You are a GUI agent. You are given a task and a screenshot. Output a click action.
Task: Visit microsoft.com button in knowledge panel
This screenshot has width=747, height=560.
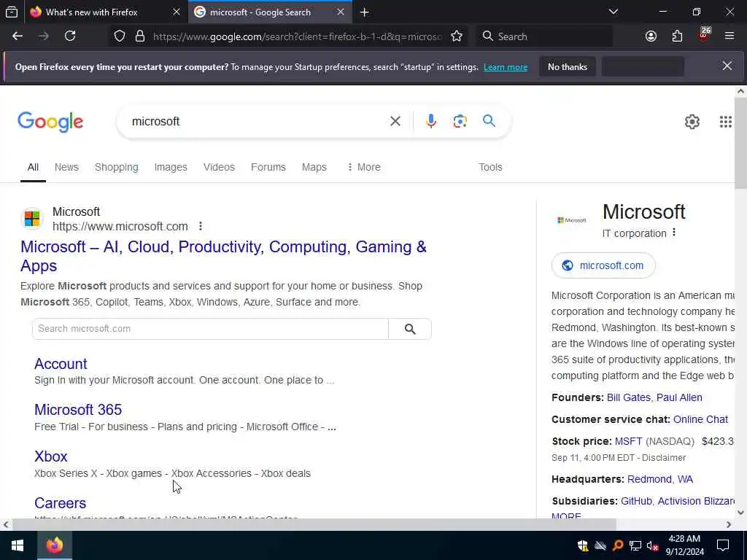point(603,265)
